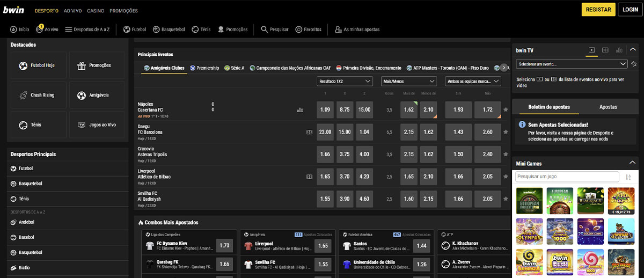The image size is (644, 278).
Task: Add Santos combo at 1.44
Action: [422, 246]
